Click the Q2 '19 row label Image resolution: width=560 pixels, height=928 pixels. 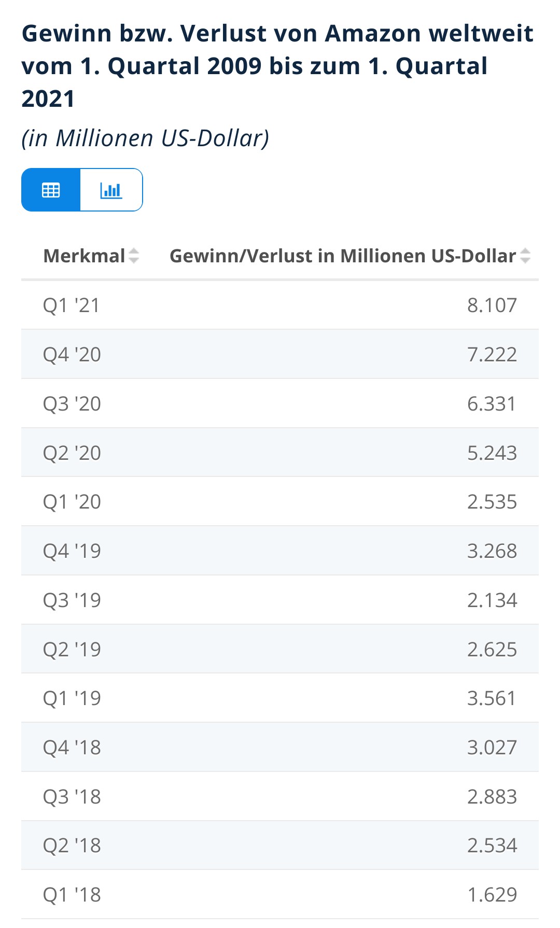point(72,650)
